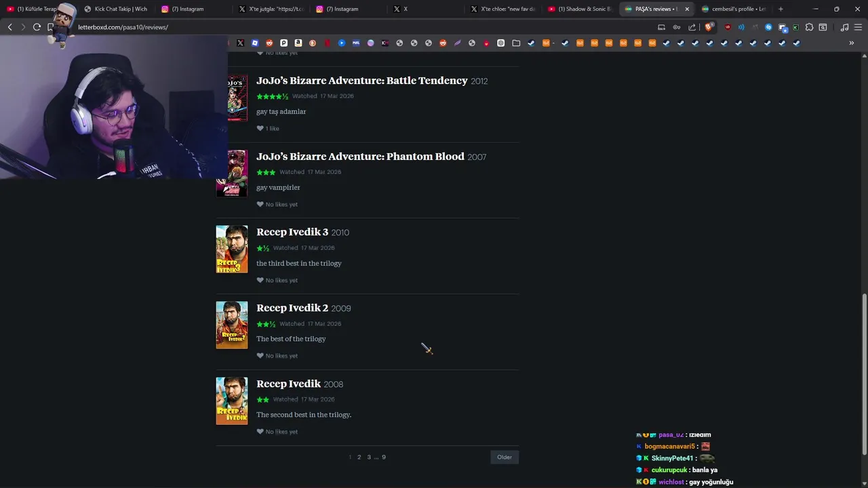This screenshot has height=488, width=868.
Task: Click the '1 like' text under Battle Tendency
Action: tap(272, 128)
